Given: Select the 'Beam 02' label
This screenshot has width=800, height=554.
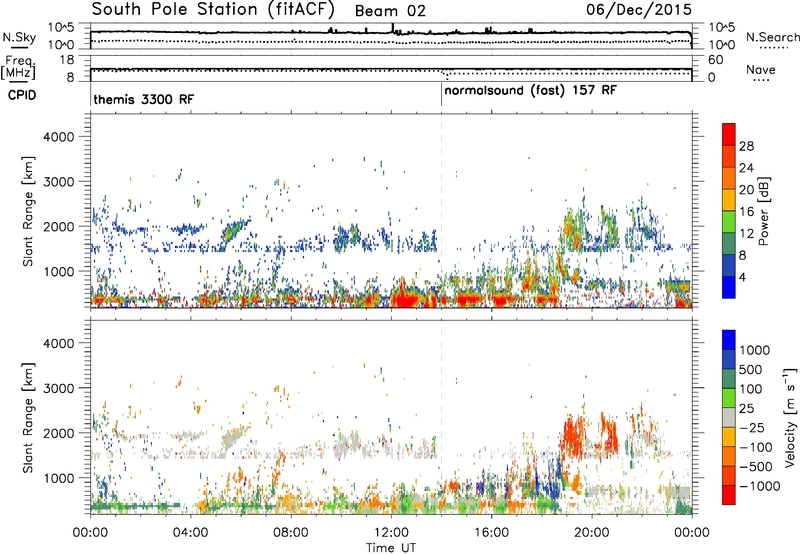Looking at the screenshot, I should pyautogui.click(x=390, y=11).
